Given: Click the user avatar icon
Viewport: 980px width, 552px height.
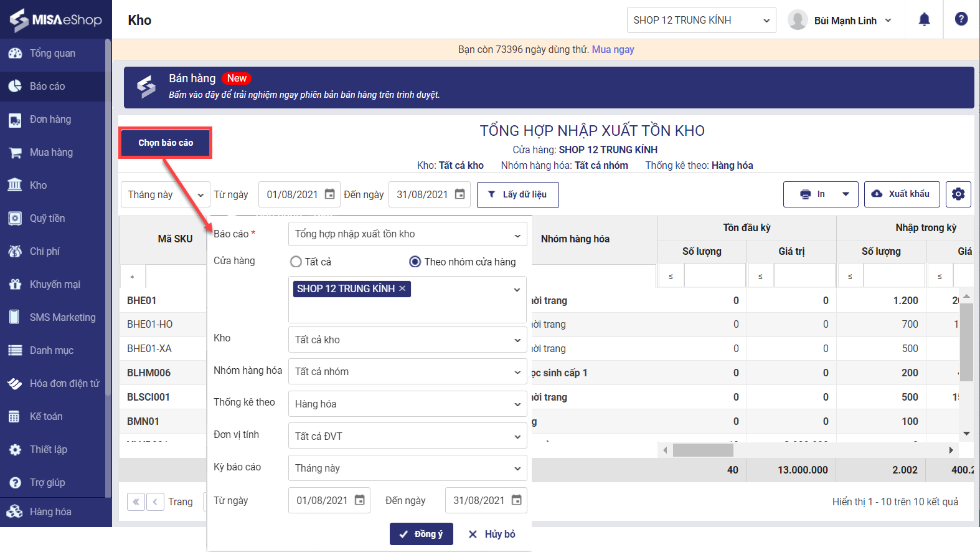Looking at the screenshot, I should [798, 20].
